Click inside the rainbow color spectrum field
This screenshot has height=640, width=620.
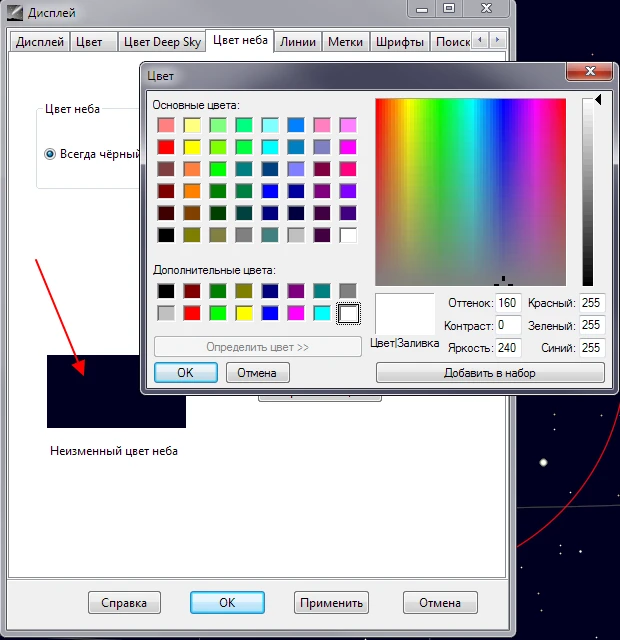coord(470,192)
